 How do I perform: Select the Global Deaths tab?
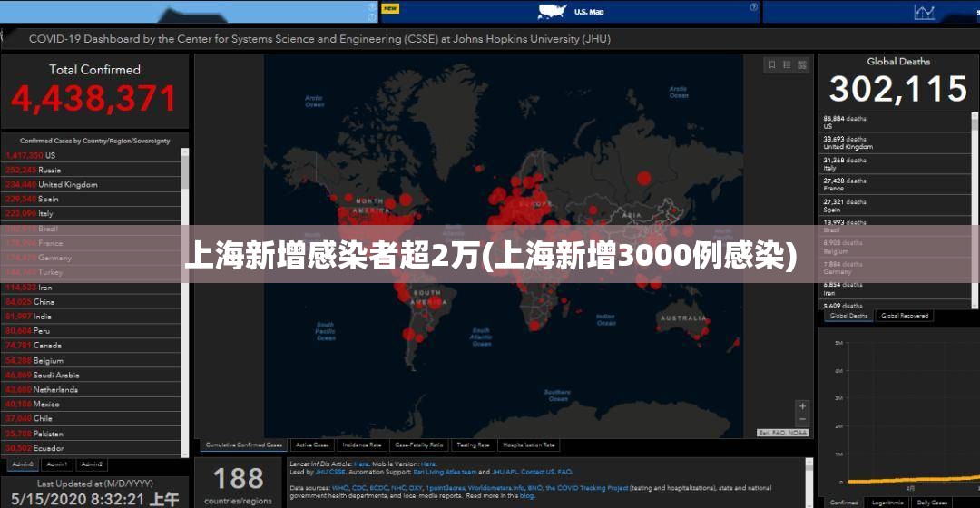click(848, 316)
